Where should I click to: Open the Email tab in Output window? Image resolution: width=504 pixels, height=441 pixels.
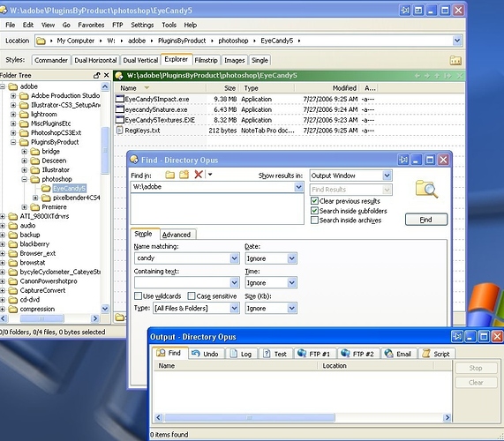click(x=399, y=354)
